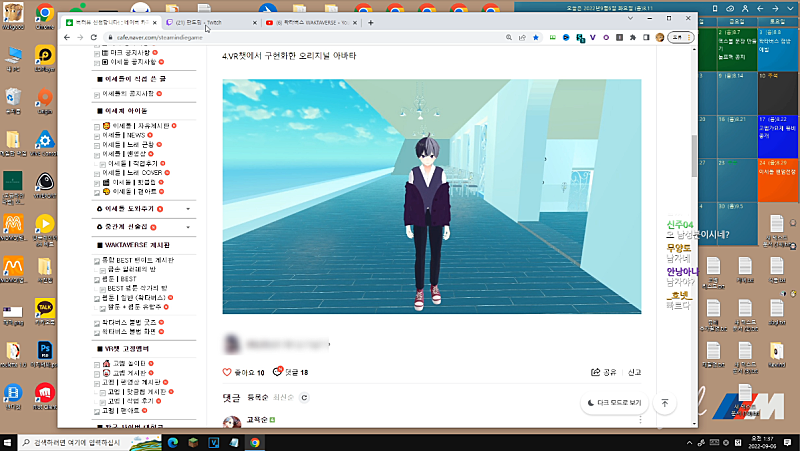800x451 pixels.
Task: Open Chrome side panel icon
Action: [646, 37]
